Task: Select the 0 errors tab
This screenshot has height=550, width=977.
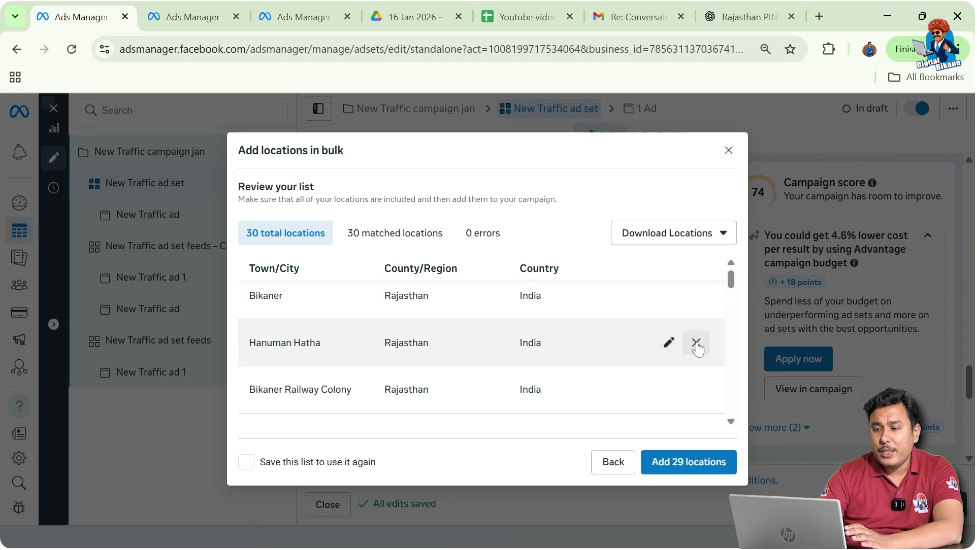Action: [483, 233]
